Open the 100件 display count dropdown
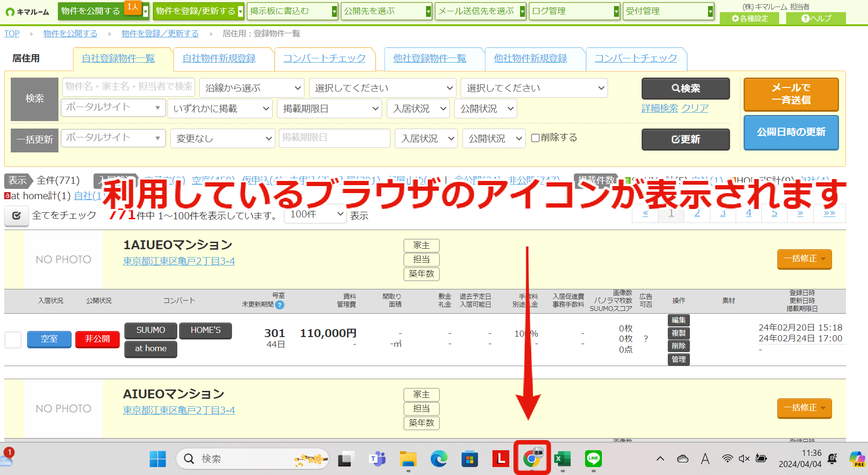Viewport: 868px width, 475px height. tap(315, 215)
